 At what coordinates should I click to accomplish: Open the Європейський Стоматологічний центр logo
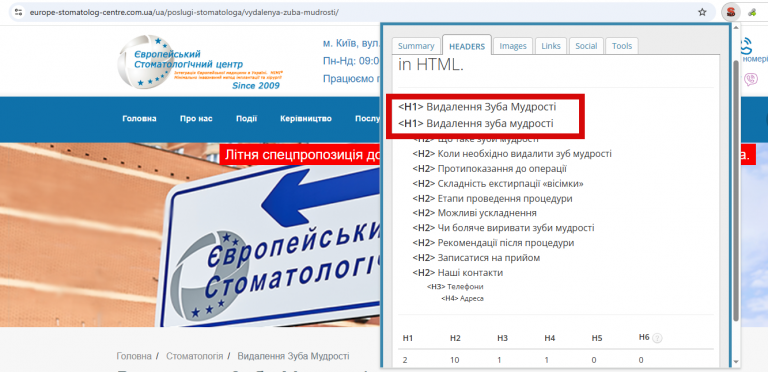pyautogui.click(x=201, y=62)
